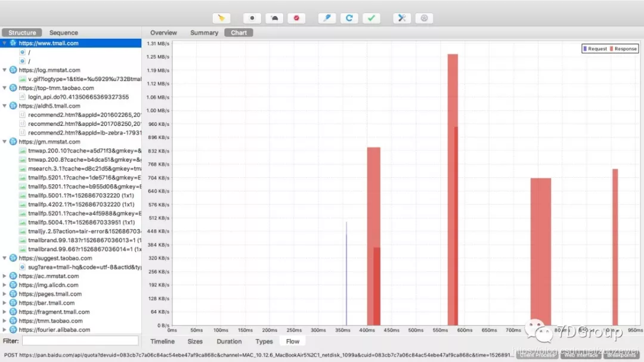Select the Chart tab
The width and height of the screenshot is (644, 362).
coord(239,32)
